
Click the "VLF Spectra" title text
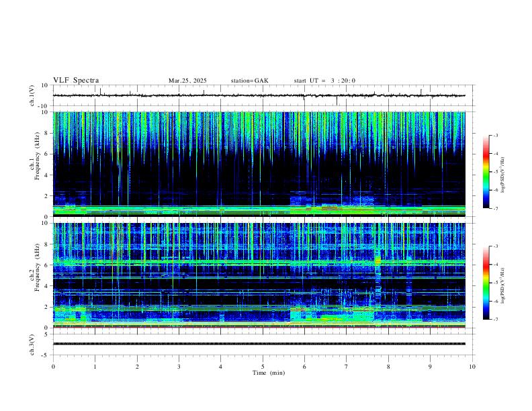[x=76, y=81]
